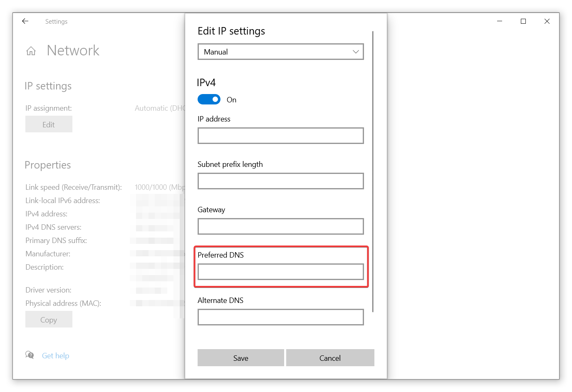Click the dialog's vertical scrollbar
The height and width of the screenshot is (392, 572).
tap(373, 171)
